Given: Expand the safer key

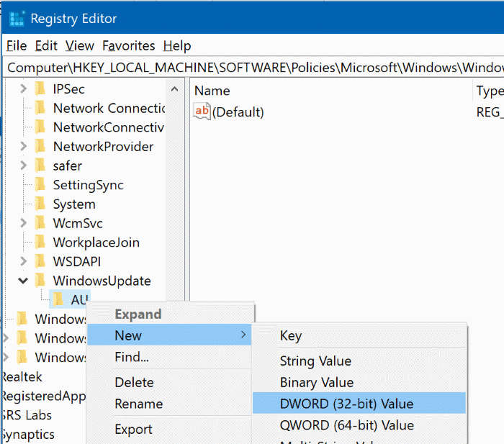Looking at the screenshot, I should point(23,166).
